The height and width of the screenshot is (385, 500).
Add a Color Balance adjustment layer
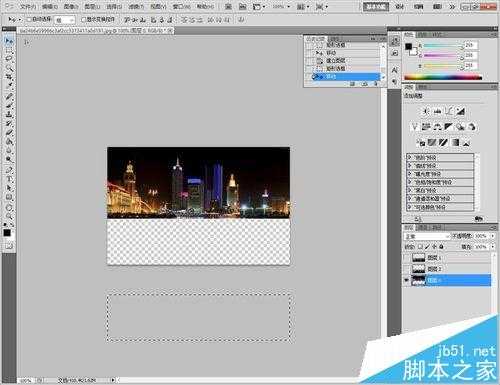click(437, 127)
